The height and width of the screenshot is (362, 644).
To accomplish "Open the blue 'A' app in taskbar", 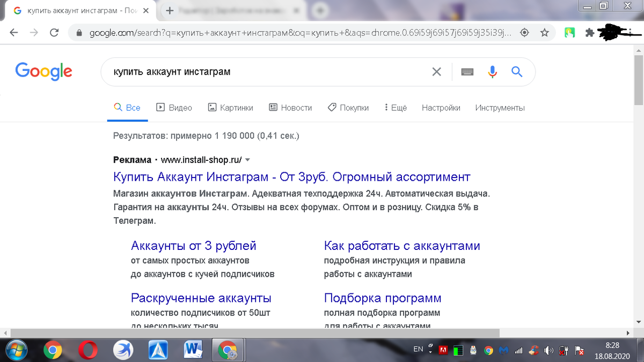I will coord(158,351).
